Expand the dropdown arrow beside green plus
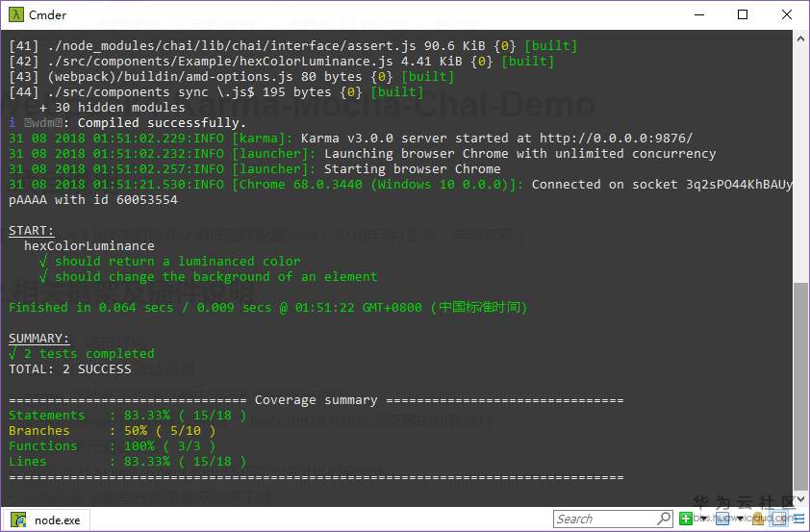This screenshot has width=810, height=532. click(702, 519)
